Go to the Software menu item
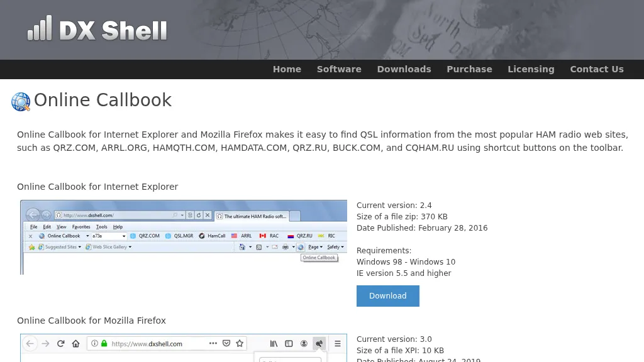This screenshot has width=644, height=362. pos(339,69)
